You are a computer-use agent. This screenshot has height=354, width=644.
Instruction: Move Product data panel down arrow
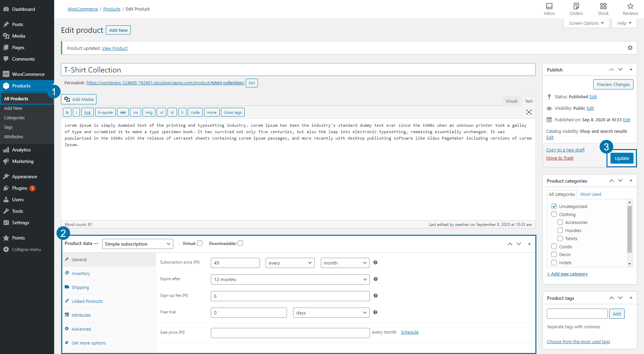[519, 244]
